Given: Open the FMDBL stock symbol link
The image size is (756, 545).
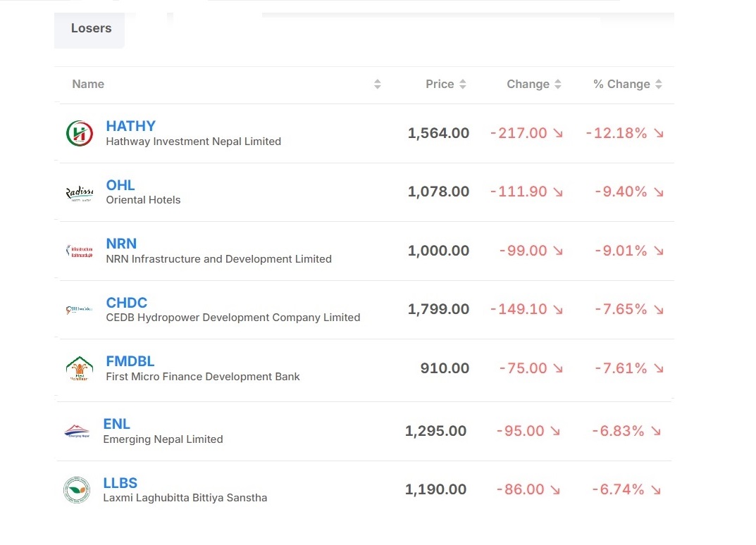Looking at the screenshot, I should pyautogui.click(x=130, y=361).
